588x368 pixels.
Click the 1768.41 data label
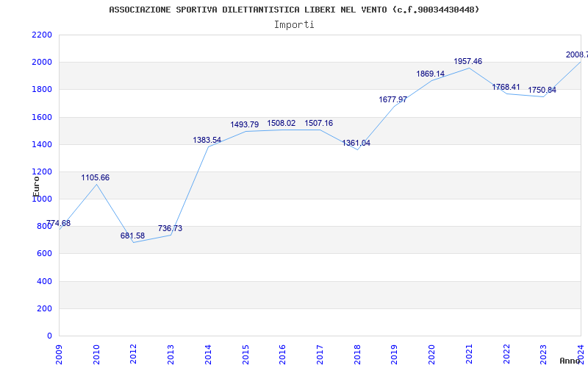[506, 87]
